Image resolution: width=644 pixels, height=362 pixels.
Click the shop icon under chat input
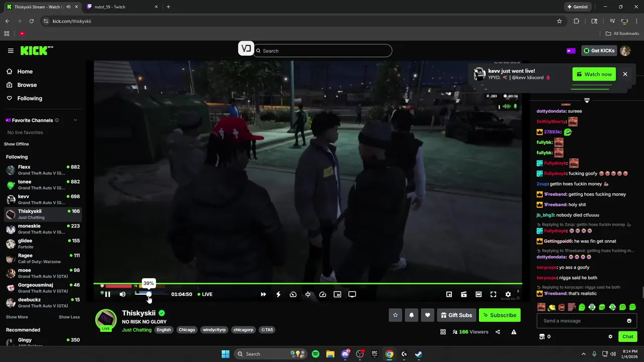(542, 337)
